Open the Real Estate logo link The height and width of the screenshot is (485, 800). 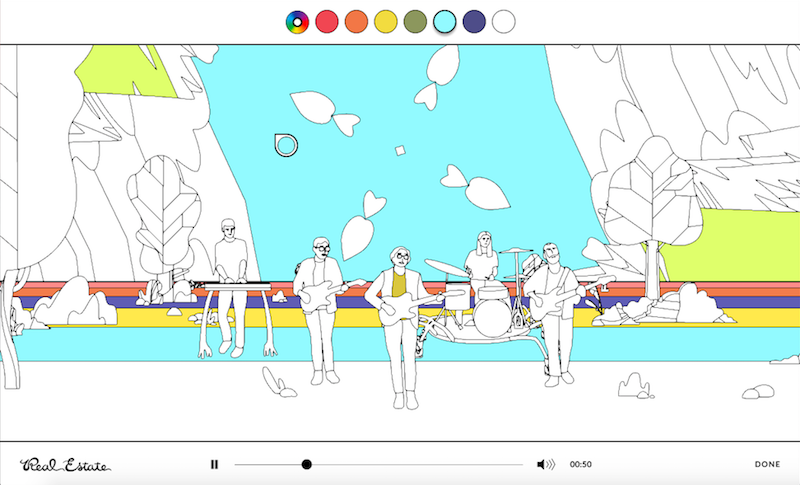click(x=65, y=464)
